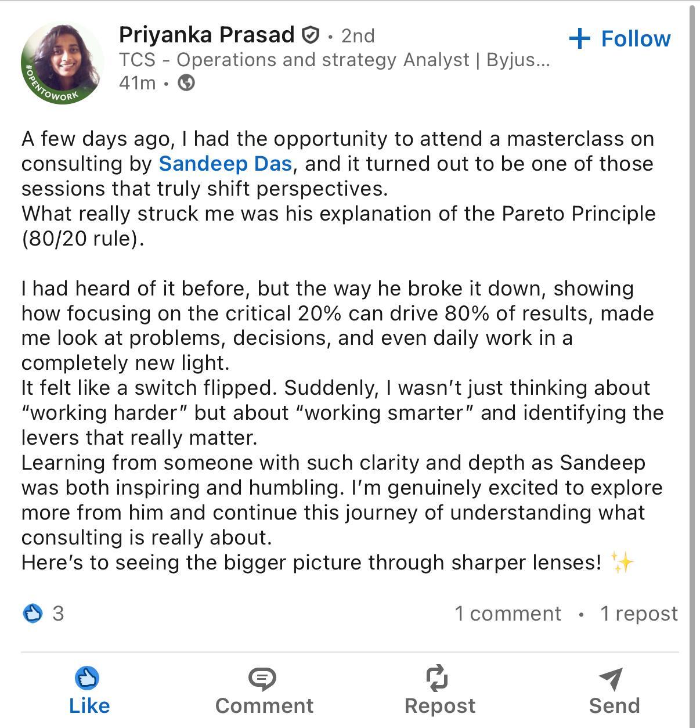Screen dimensions: 700x728
Task: Open the 1 comment link
Action: (508, 614)
